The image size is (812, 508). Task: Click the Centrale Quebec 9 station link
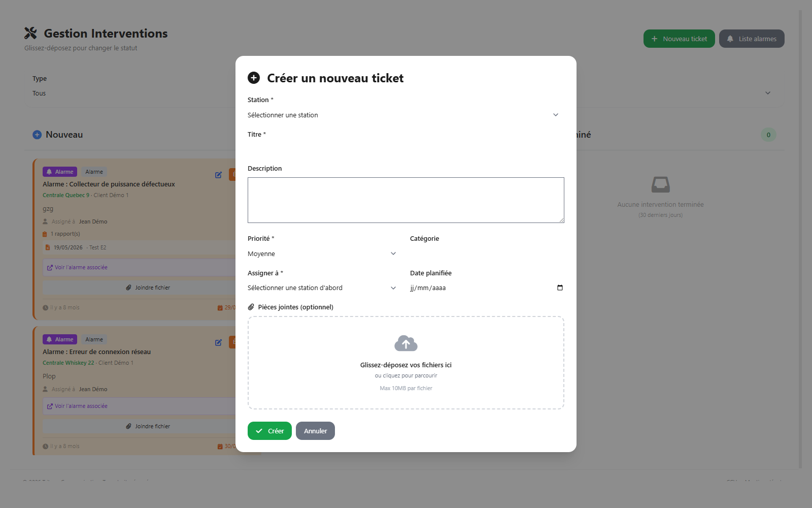tap(66, 195)
